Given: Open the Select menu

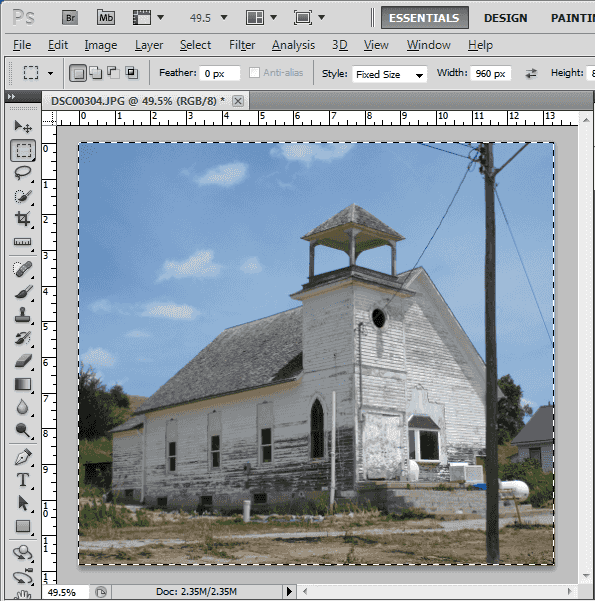Looking at the screenshot, I should click(x=196, y=45).
